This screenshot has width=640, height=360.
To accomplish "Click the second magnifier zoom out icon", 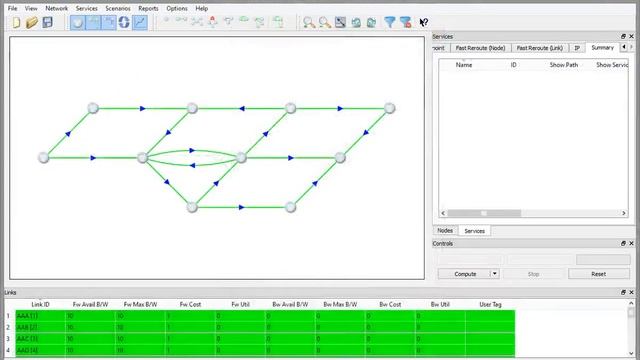I will pyautogui.click(x=325, y=22).
